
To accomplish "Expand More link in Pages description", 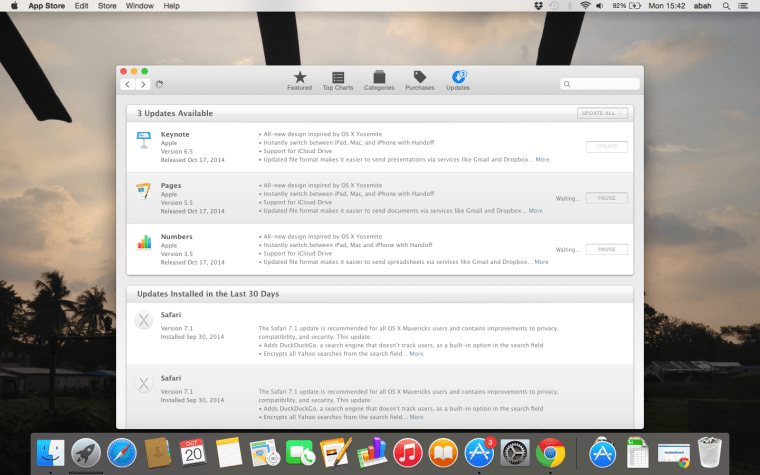I will tap(536, 211).
